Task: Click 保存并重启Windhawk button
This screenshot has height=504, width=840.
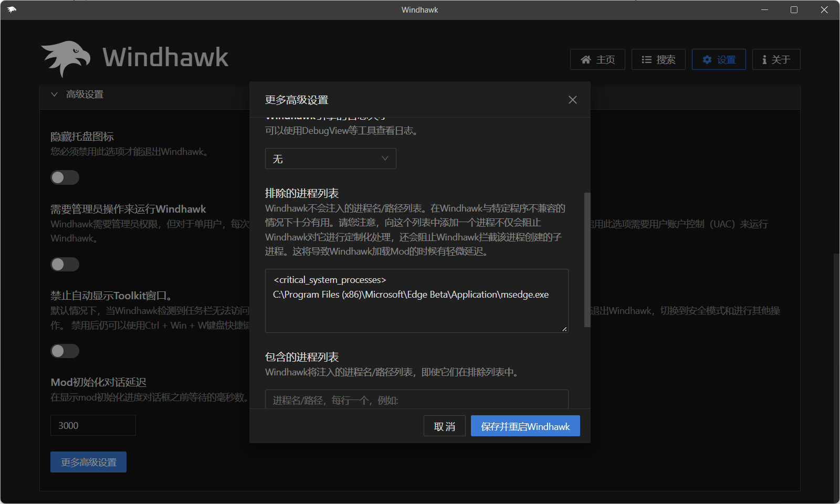Action: click(x=525, y=426)
